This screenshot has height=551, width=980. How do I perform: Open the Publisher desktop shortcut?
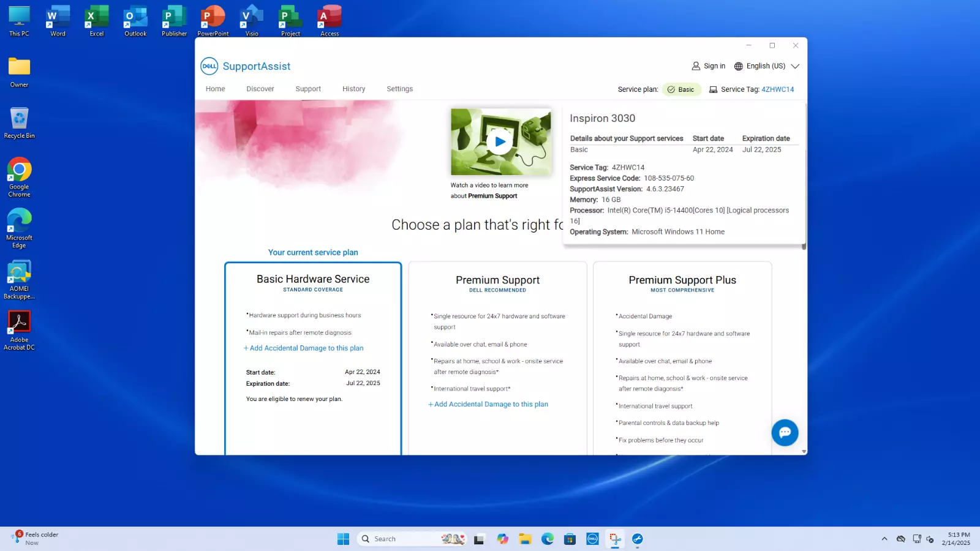tap(175, 21)
